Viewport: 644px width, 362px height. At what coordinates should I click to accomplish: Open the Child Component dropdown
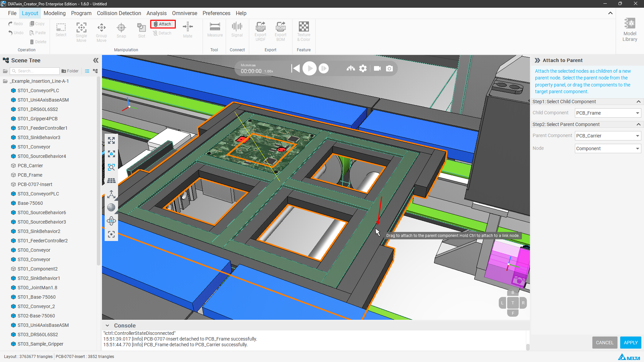point(608,113)
